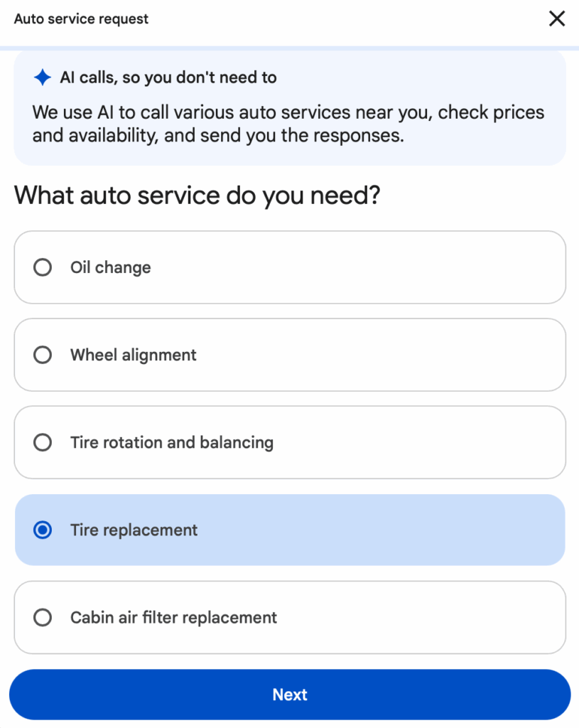Select the Wheel alignment radio button
The width and height of the screenshot is (579, 728).
click(43, 355)
